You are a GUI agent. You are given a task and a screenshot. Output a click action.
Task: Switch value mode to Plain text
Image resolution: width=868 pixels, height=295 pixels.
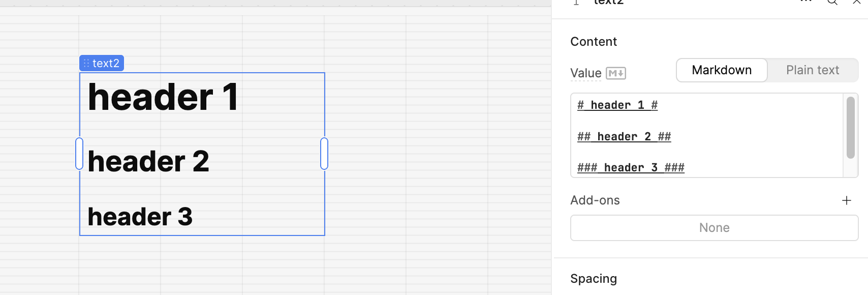tap(812, 70)
